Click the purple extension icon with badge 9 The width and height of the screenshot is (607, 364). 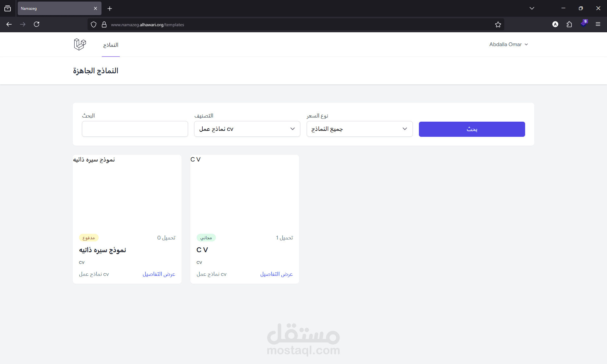[584, 24]
